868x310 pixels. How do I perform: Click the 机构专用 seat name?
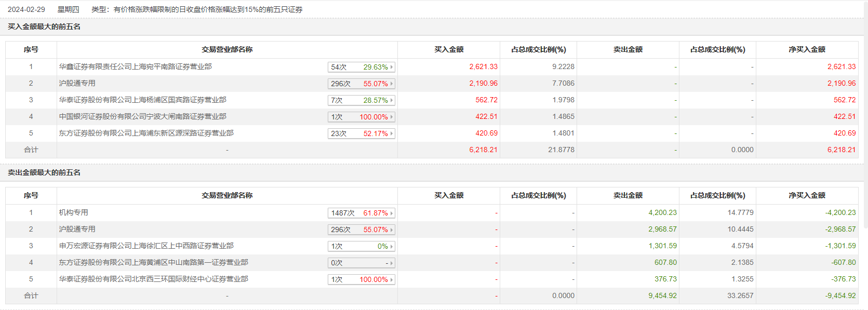pos(73,212)
